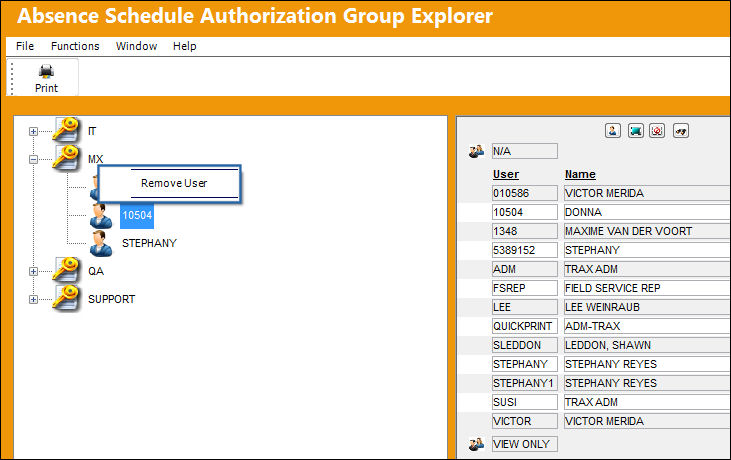Image resolution: width=731 pixels, height=460 pixels.
Task: Click name cell ADM-TRAX
Action: [647, 326]
